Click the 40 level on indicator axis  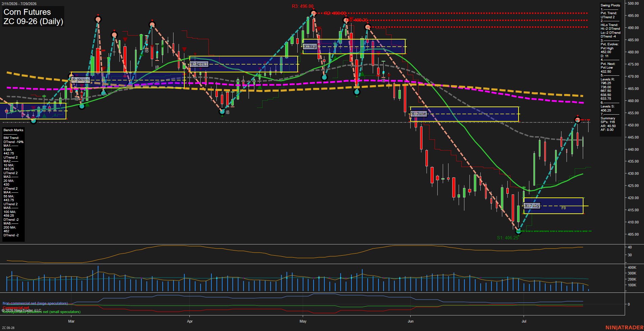(630, 247)
